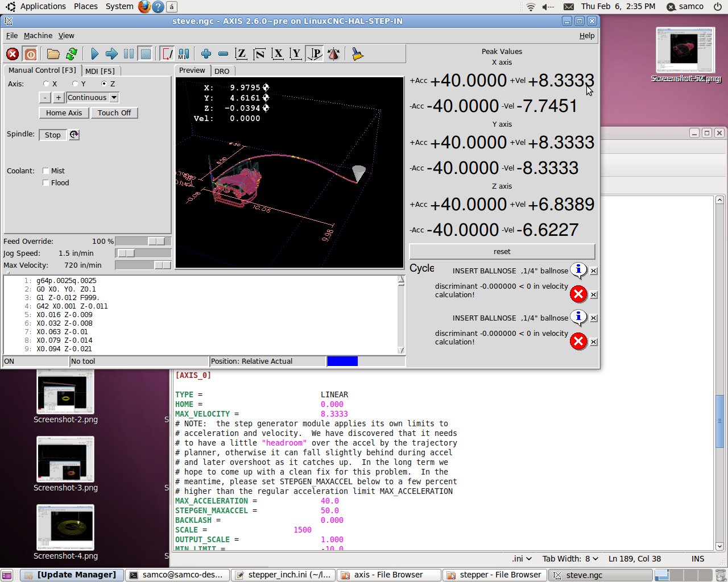
Task: Toggle the Machine Power button
Action: [31, 54]
